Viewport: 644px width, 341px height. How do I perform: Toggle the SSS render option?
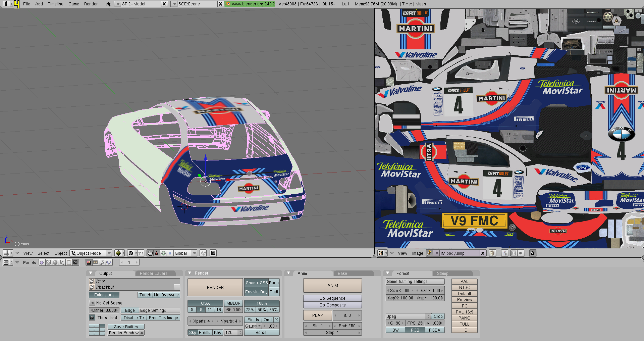point(264,283)
